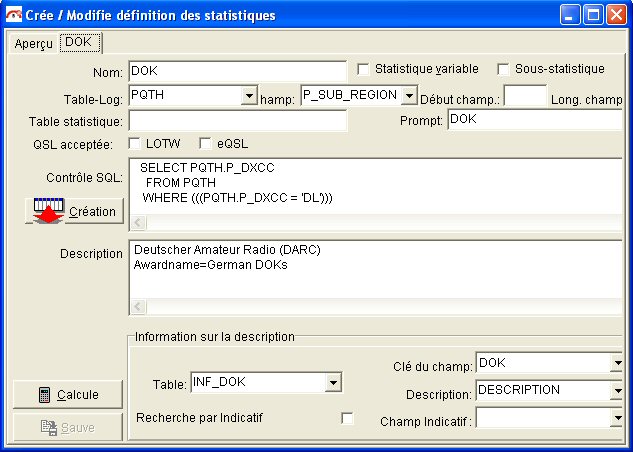
Task: Click the Table statistique input field
Action: click(x=237, y=121)
